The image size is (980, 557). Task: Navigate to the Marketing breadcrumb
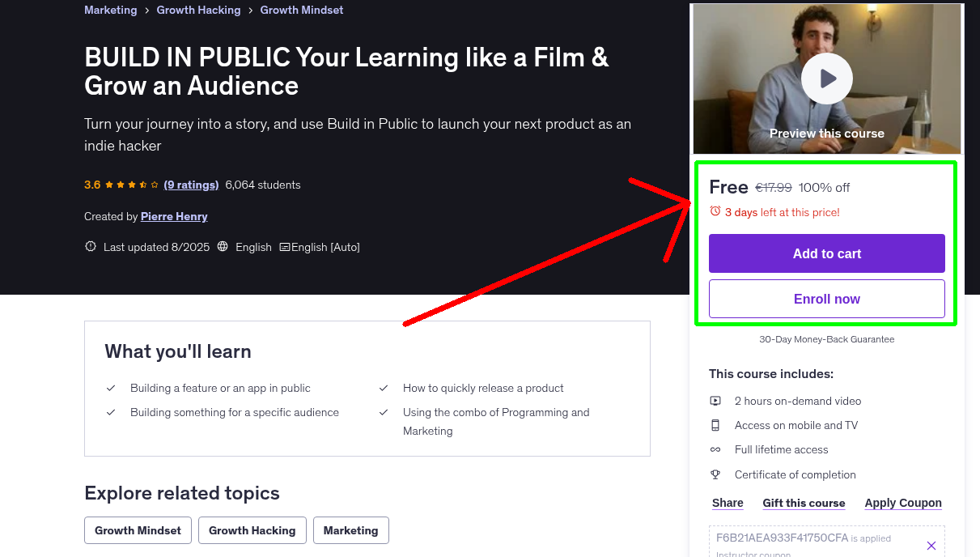(110, 10)
